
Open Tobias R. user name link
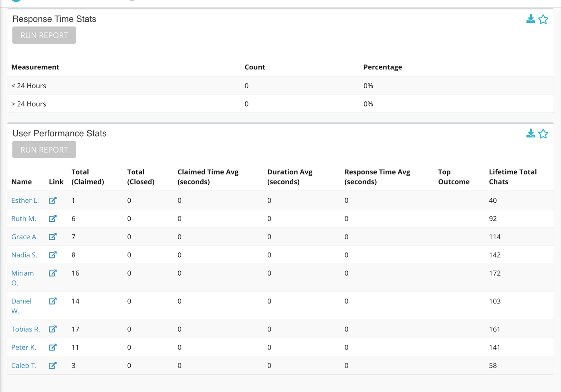tap(26, 329)
